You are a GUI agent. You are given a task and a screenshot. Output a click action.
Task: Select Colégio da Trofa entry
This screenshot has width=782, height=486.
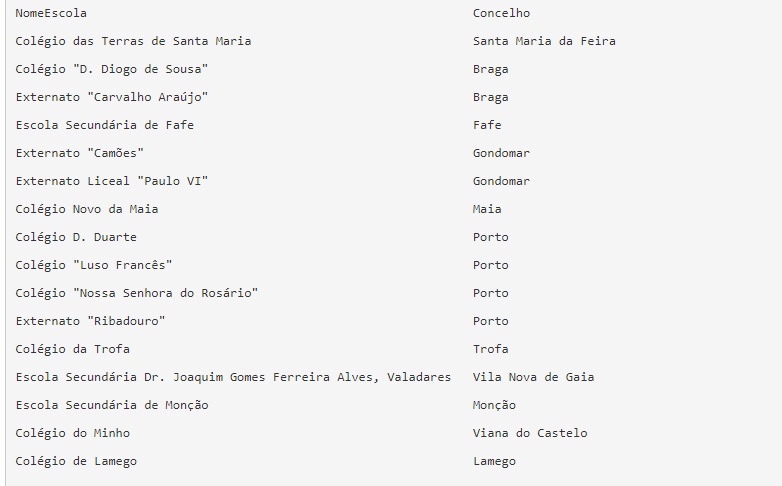pyautogui.click(x=72, y=349)
